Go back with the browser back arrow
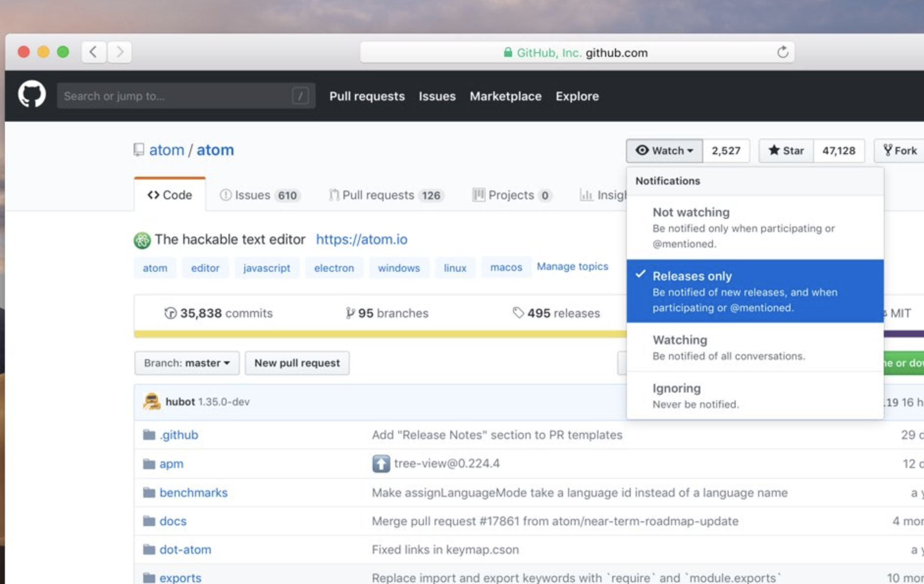Screen dimensions: 924x584 tap(93, 52)
